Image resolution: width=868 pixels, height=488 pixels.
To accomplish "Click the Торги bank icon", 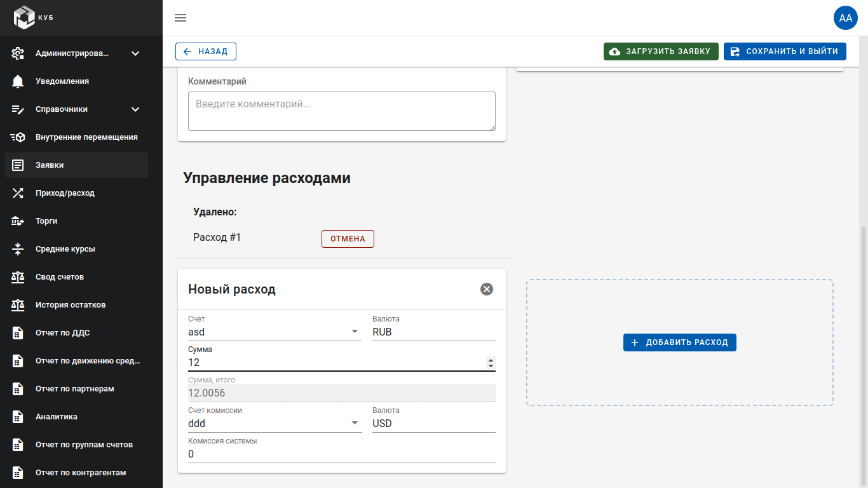I will [18, 221].
